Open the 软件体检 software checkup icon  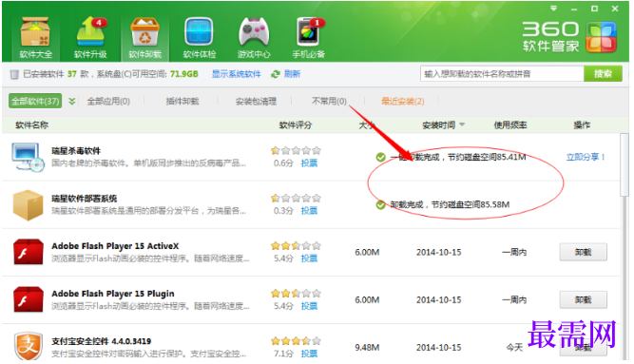coord(200,38)
